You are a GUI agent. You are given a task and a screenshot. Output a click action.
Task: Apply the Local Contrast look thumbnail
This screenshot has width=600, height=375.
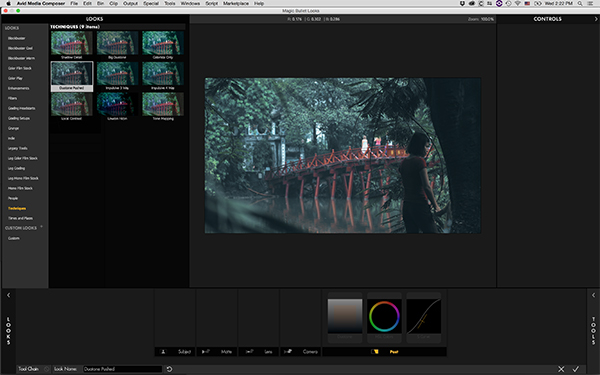(72, 104)
